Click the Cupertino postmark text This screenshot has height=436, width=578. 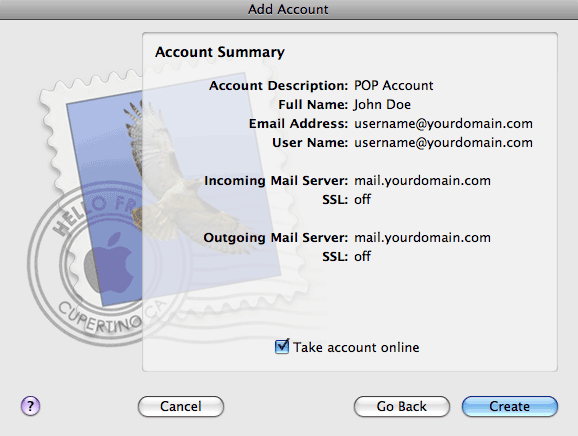(100, 318)
